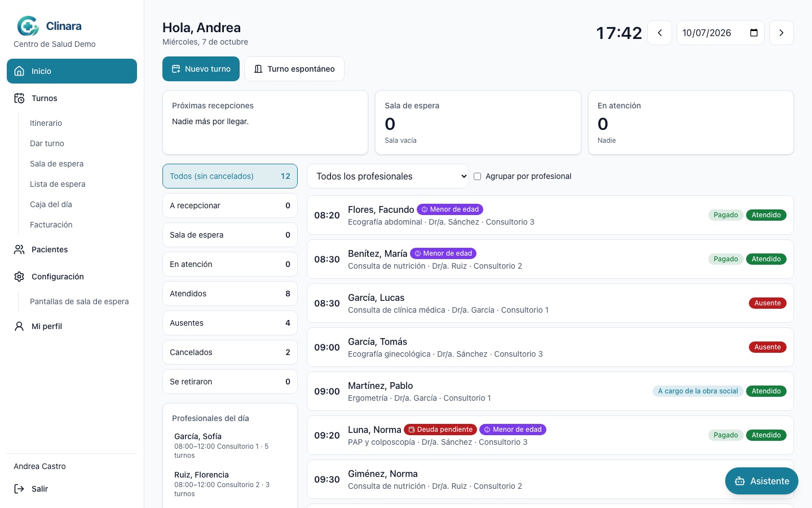The width and height of the screenshot is (812, 508).
Task: Click the Sala de espera summary card
Action: [478, 122]
